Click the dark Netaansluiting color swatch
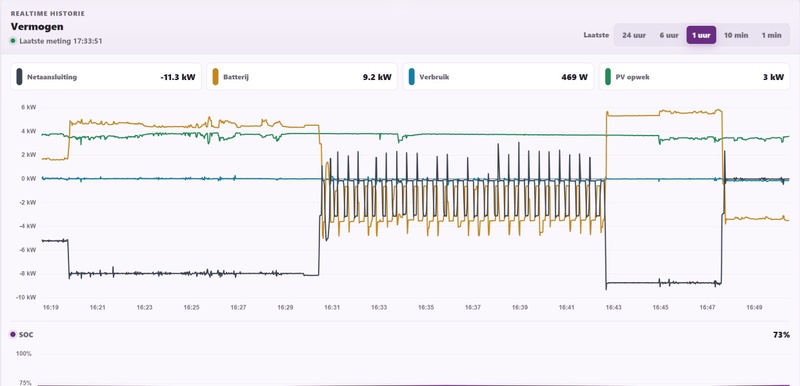 (19, 77)
